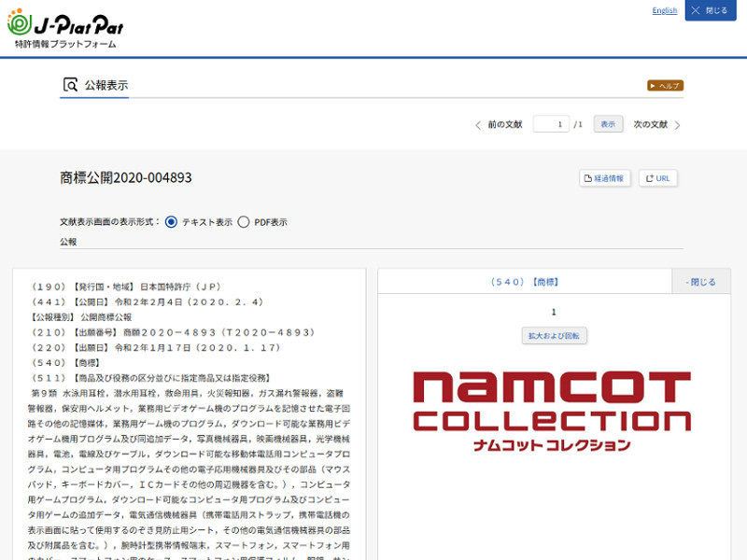This screenshot has height=560, width=747.
Task: Click 文献表示画面の表示形式 label
Action: (x=109, y=222)
